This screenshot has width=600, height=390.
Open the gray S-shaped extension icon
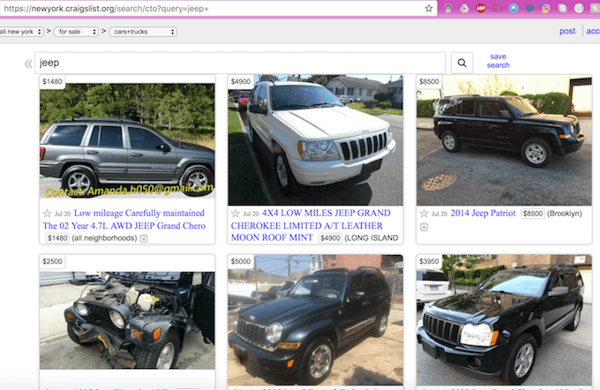562,8
